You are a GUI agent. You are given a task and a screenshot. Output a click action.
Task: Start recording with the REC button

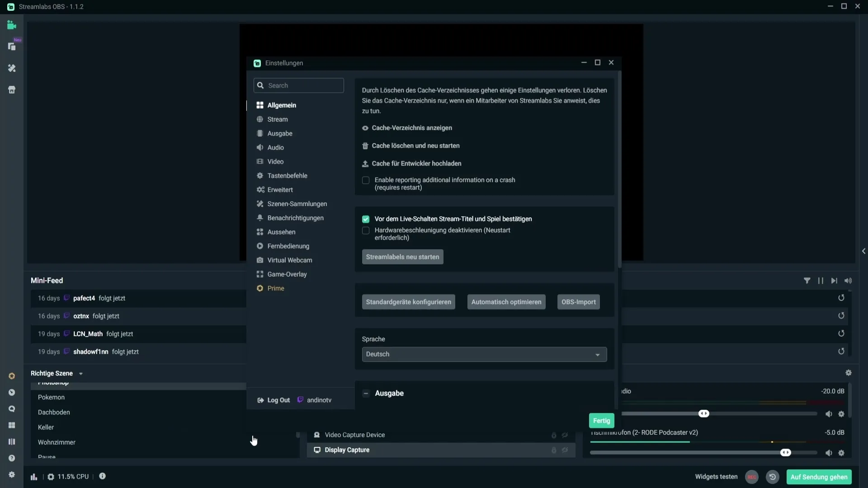tap(752, 477)
